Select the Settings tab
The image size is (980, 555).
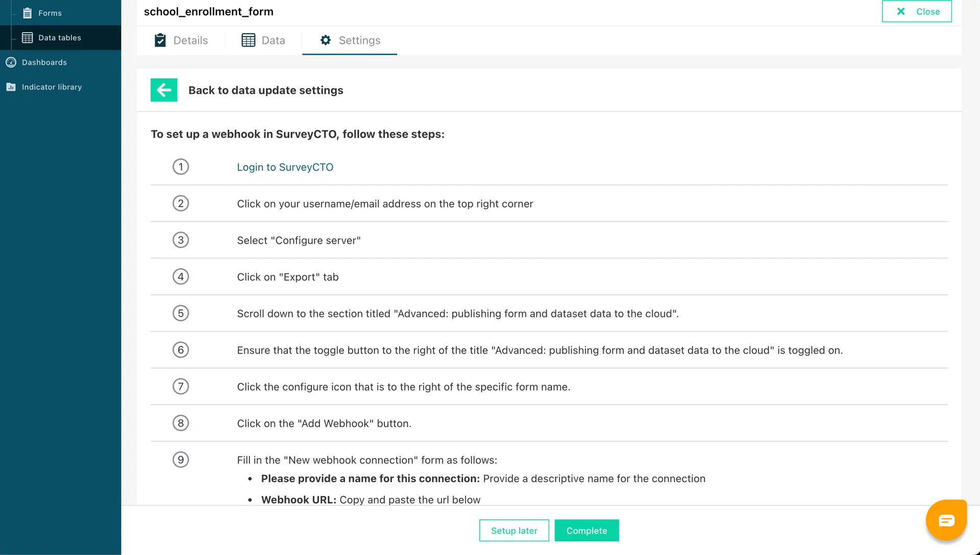point(360,40)
